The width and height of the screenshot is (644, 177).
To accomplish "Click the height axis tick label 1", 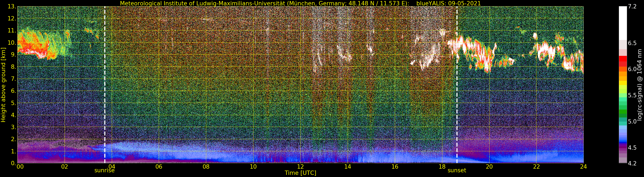I will (14, 151).
